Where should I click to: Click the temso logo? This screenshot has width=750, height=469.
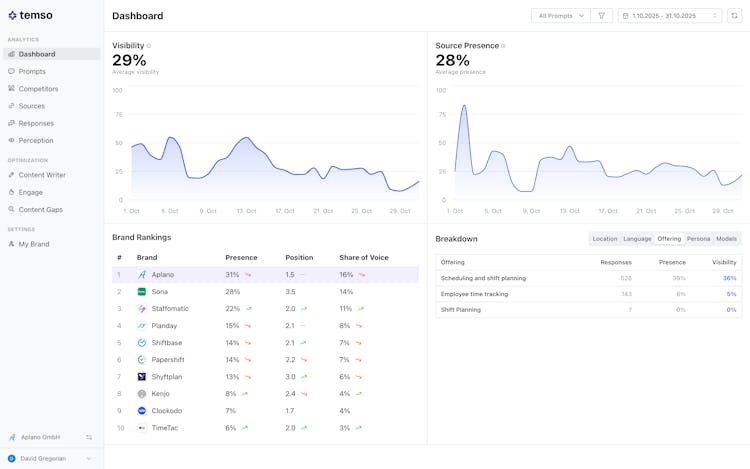30,15
